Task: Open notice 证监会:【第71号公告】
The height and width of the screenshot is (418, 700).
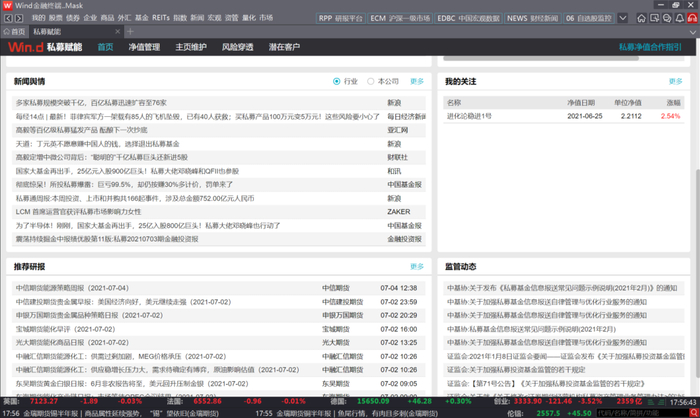Action: coord(546,384)
